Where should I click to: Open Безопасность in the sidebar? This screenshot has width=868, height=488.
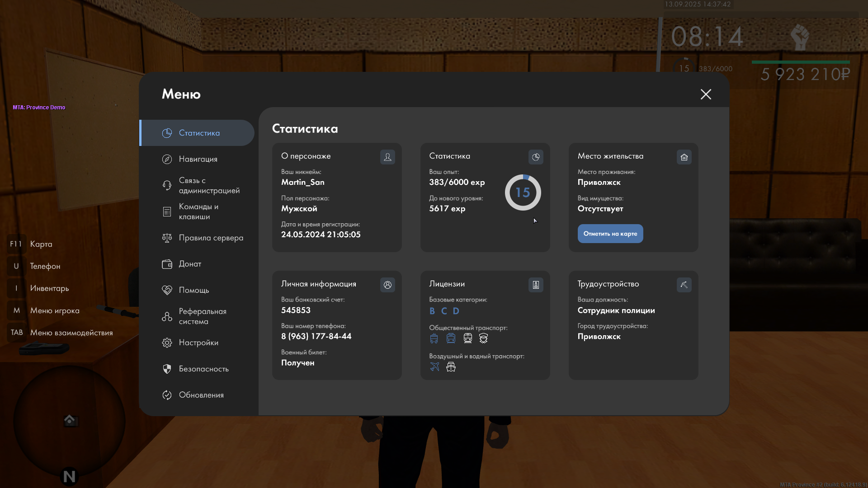(203, 369)
